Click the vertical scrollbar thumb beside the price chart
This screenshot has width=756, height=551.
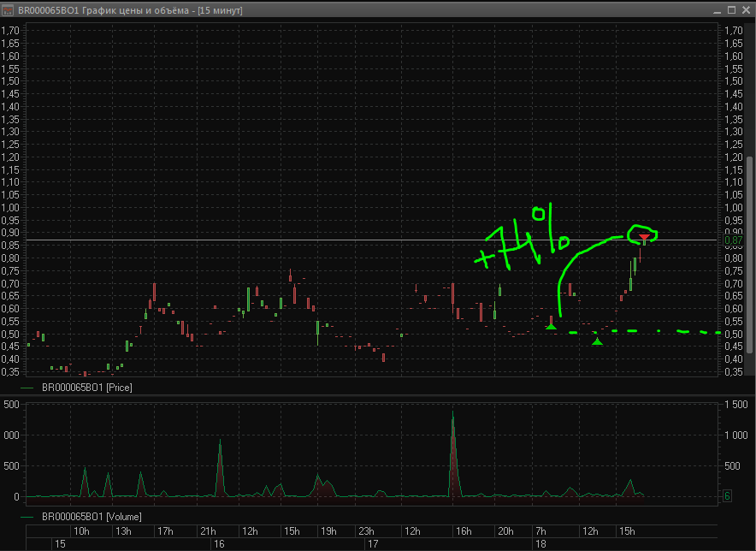tap(749, 256)
